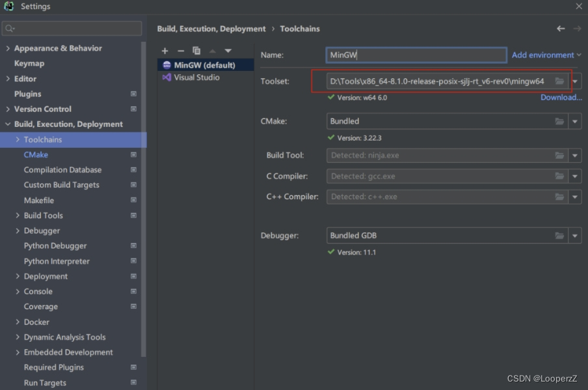Open the CMake dropdown arrow
Viewport: 588px width, 390px height.
click(575, 121)
